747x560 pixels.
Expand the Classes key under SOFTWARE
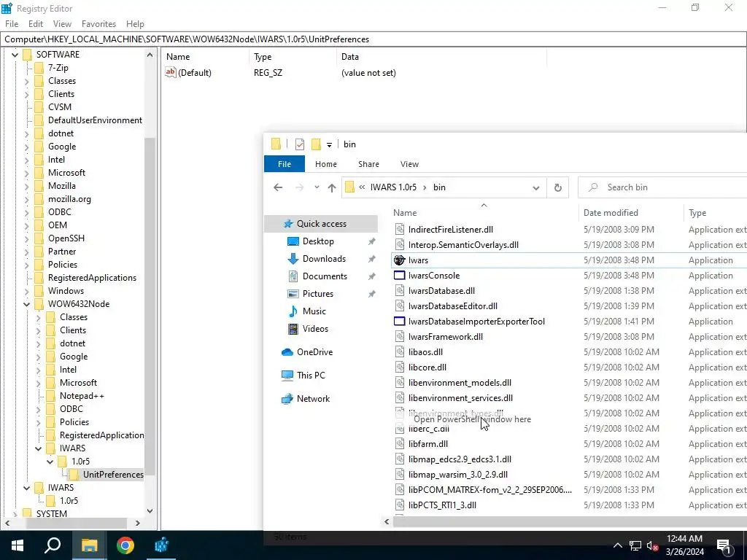(27, 82)
